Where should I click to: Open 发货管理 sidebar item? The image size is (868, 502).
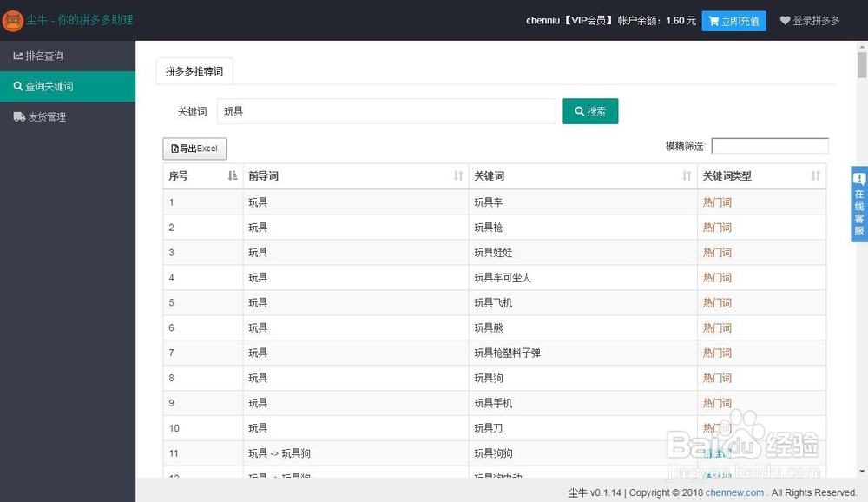68,117
